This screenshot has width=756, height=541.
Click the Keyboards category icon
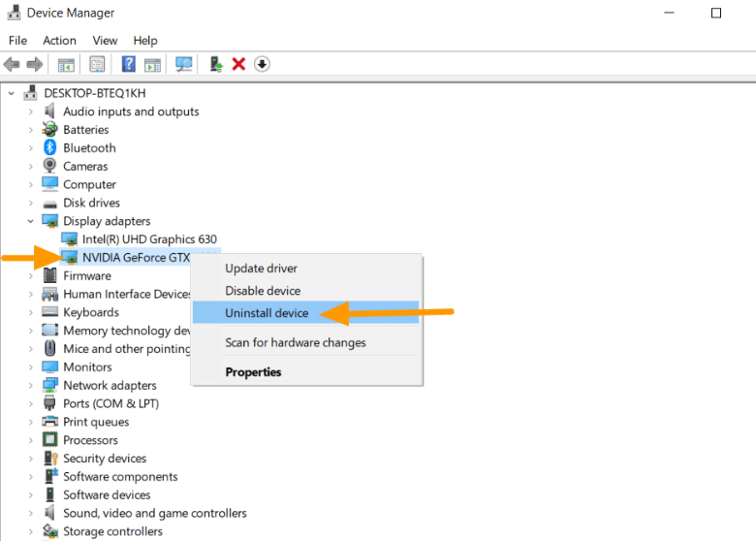point(49,312)
